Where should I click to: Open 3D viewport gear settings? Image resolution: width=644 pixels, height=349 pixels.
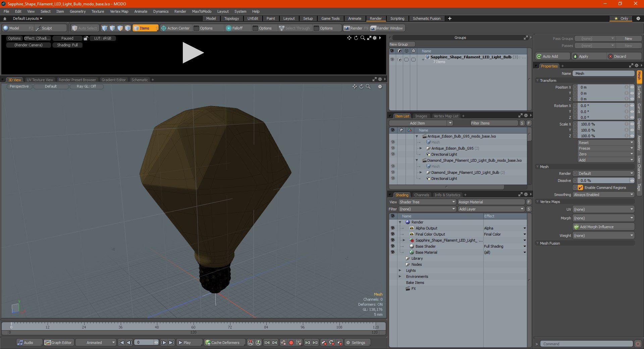coord(380,87)
